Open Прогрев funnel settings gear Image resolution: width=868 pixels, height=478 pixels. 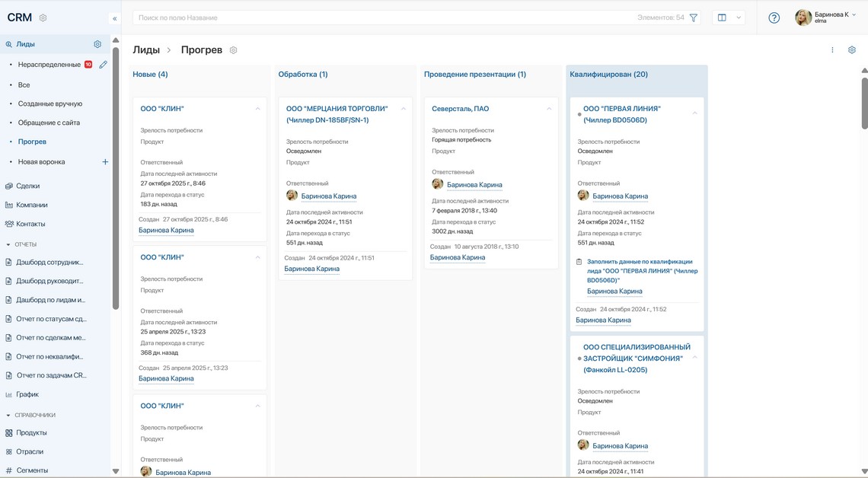(x=234, y=50)
